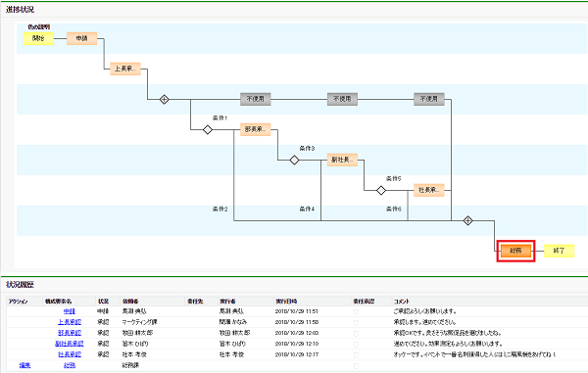Click the 色の説明 color legend label

(x=38, y=27)
